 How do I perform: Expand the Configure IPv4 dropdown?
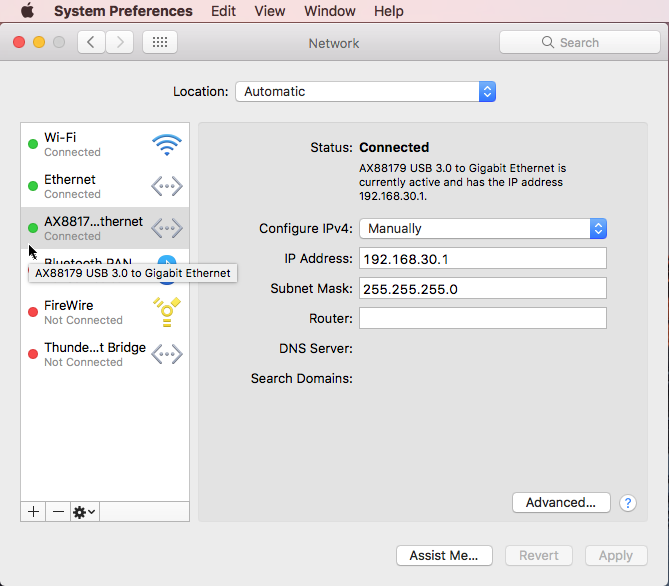[483, 228]
